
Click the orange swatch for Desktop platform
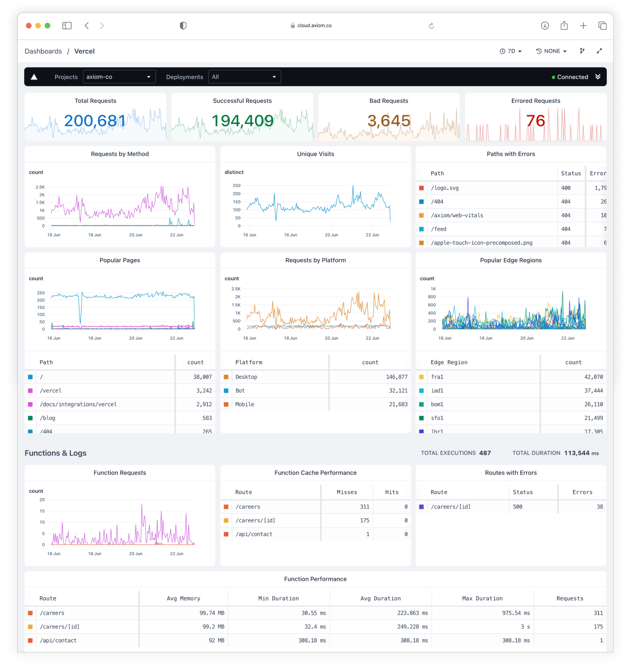coord(226,377)
